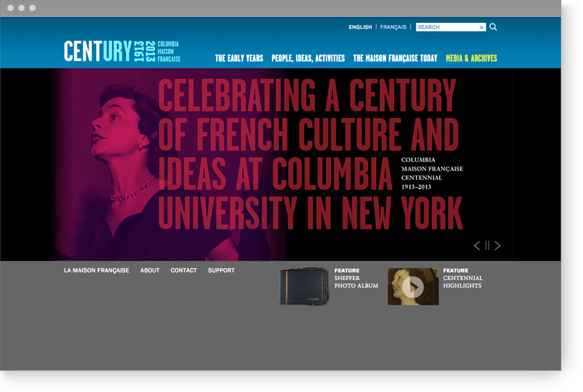Viewport: 583px width, 392px height.
Task: Play the Centennial Highlights video thumbnail
Action: coord(413,286)
